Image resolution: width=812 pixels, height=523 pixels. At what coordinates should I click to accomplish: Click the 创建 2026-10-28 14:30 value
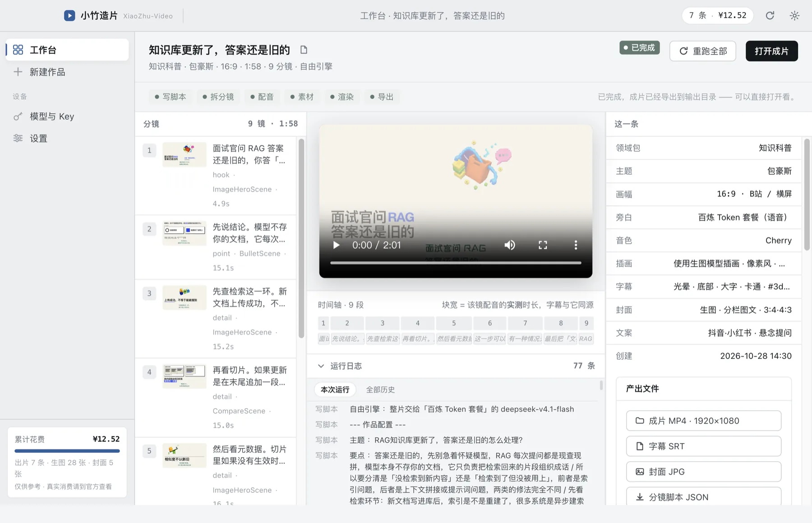[756, 356]
